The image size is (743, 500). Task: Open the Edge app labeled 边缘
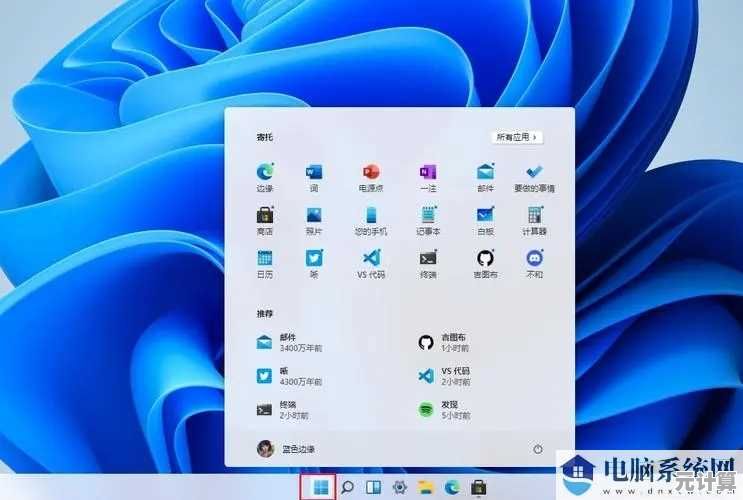[265, 177]
